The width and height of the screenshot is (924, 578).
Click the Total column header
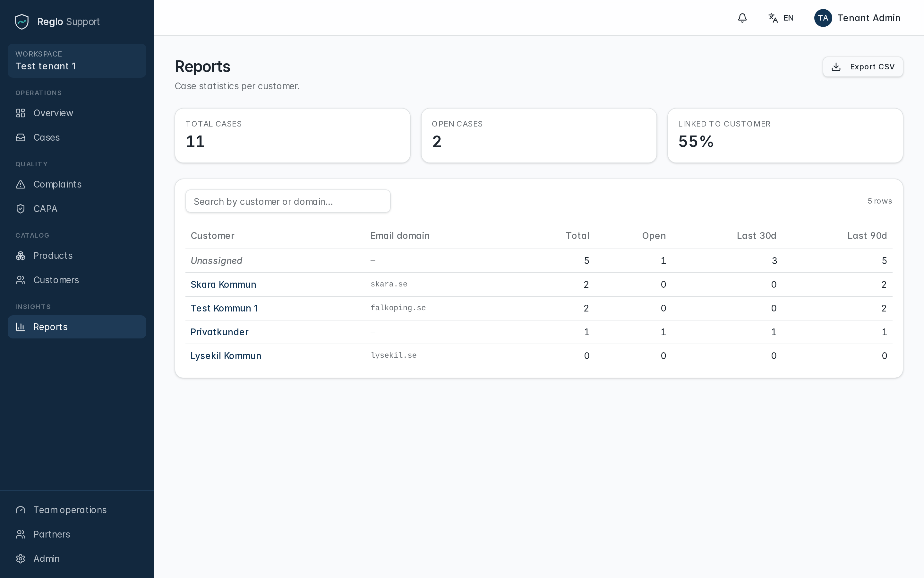click(577, 236)
